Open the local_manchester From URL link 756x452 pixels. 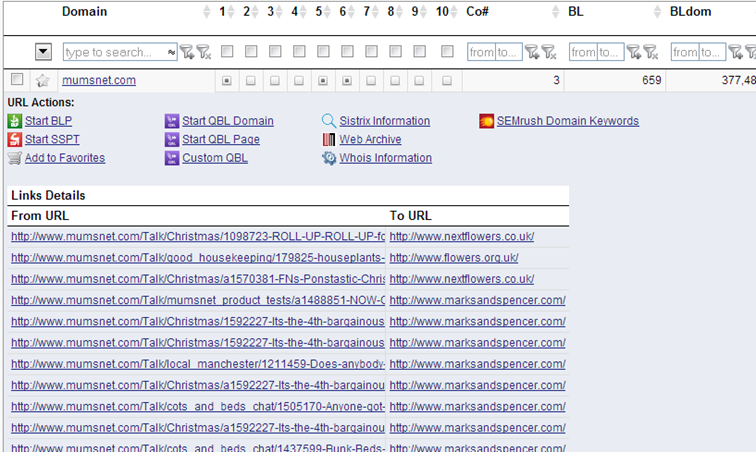(198, 364)
